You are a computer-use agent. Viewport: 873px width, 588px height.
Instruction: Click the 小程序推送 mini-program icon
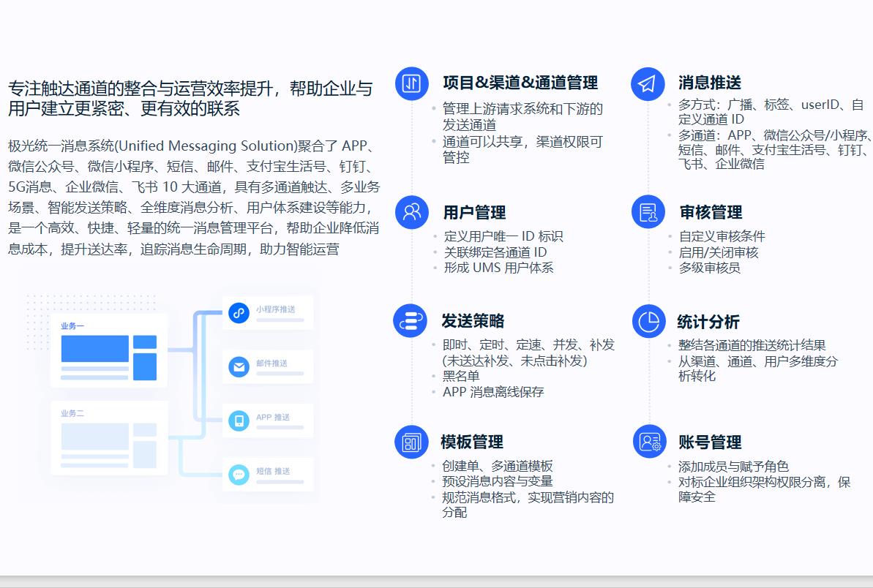tap(239, 313)
